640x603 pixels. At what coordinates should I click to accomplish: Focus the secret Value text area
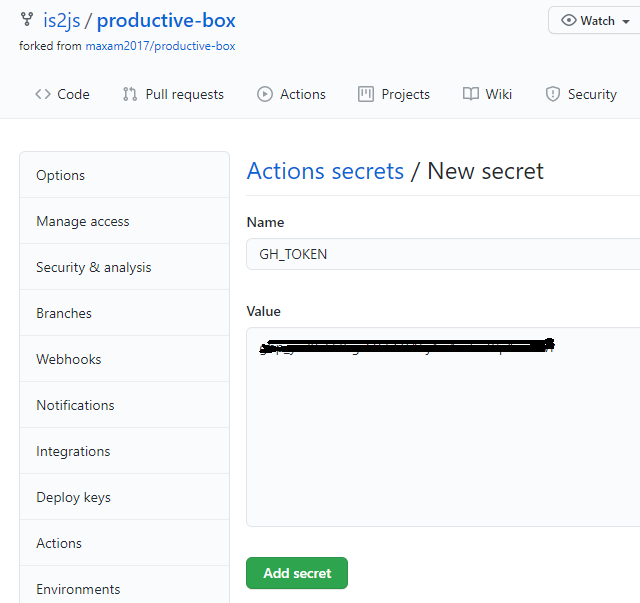point(443,427)
